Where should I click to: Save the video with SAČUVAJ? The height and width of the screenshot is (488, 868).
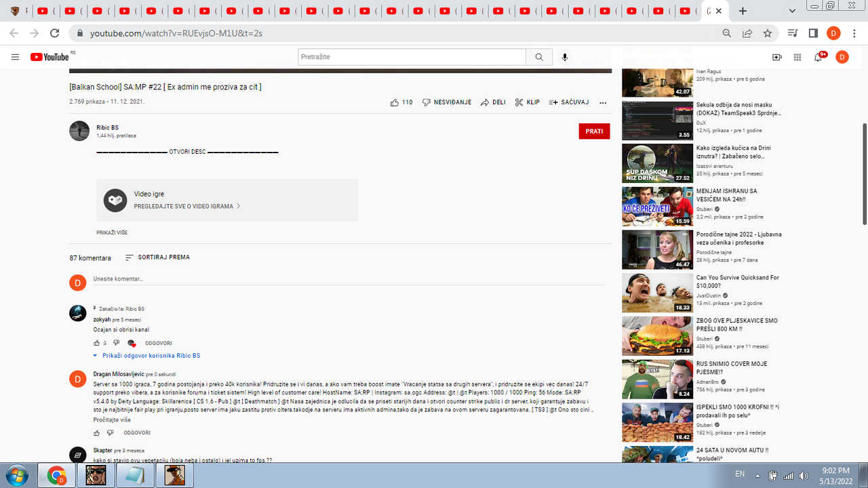point(569,102)
